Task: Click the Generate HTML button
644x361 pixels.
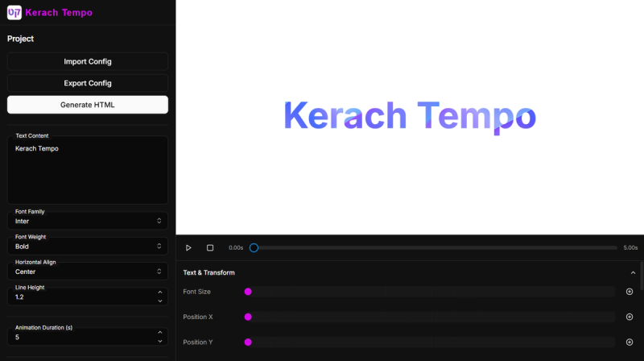Action: pyautogui.click(x=88, y=105)
